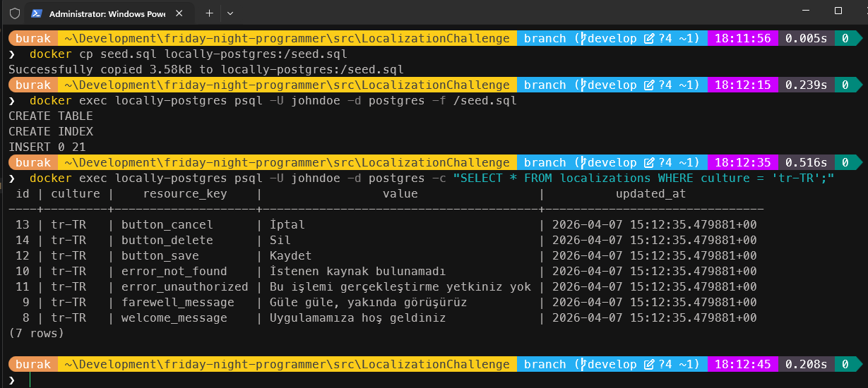Click the git branch icon beside the 18:11:56 timestamp
This screenshot has height=388, width=868.
pos(583,39)
